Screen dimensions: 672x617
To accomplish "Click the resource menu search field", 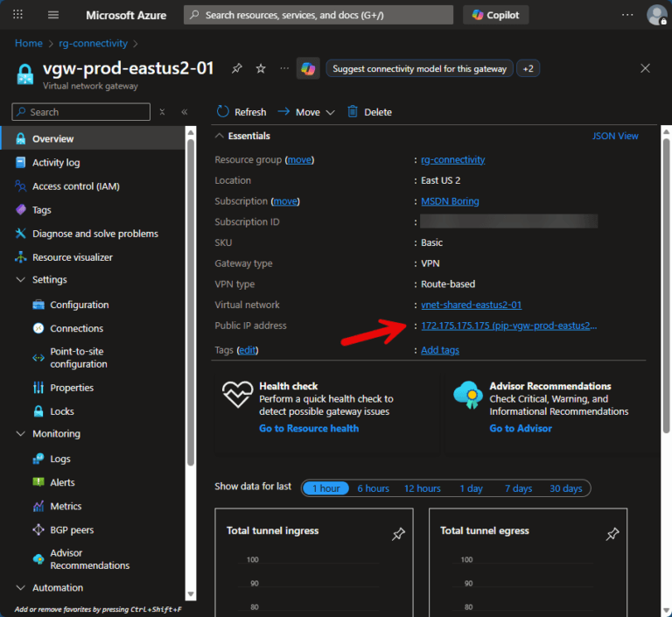I will pos(81,112).
